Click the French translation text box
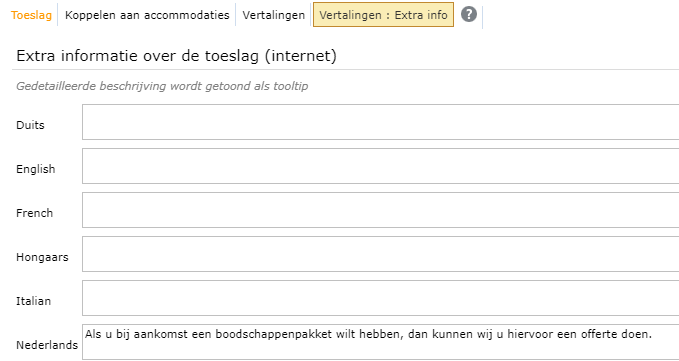679x361 pixels. click(381, 210)
